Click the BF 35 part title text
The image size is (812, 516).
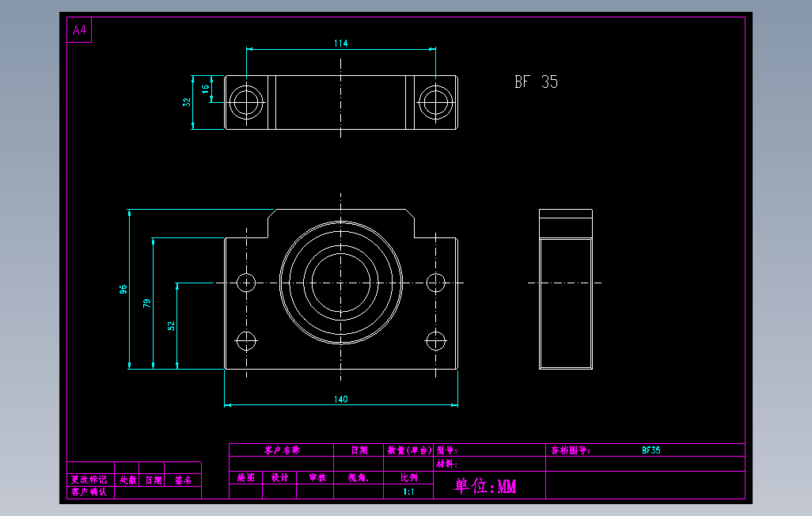point(536,82)
